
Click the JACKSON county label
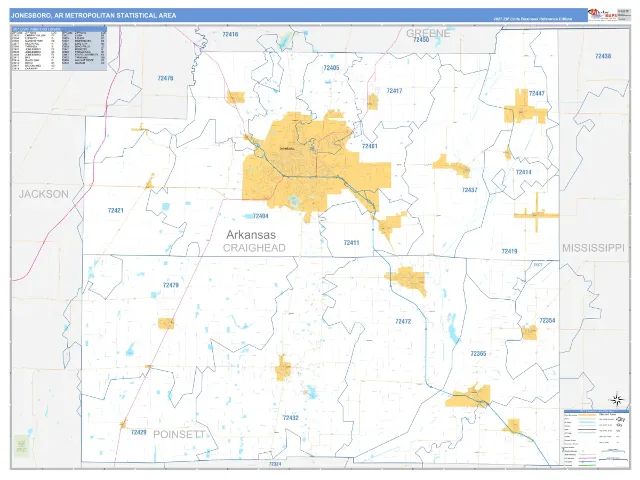[x=44, y=194]
